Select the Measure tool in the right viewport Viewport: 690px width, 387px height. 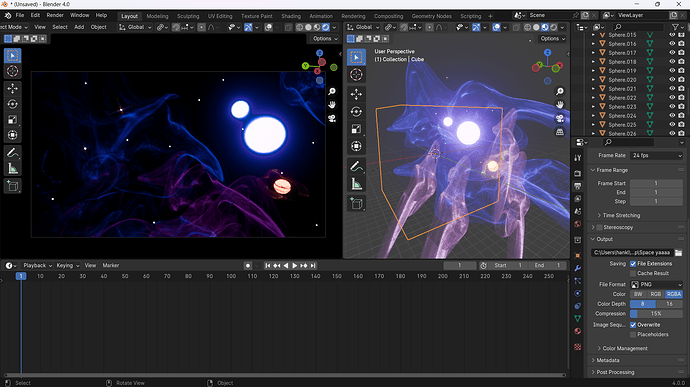click(356, 184)
